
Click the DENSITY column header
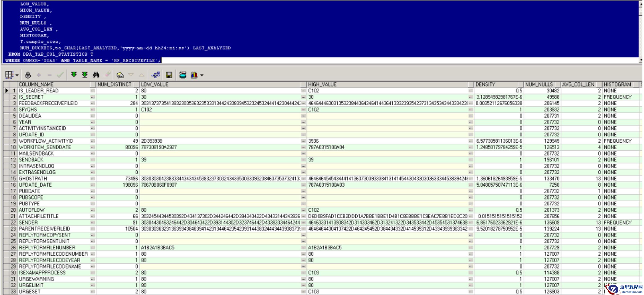[485, 84]
